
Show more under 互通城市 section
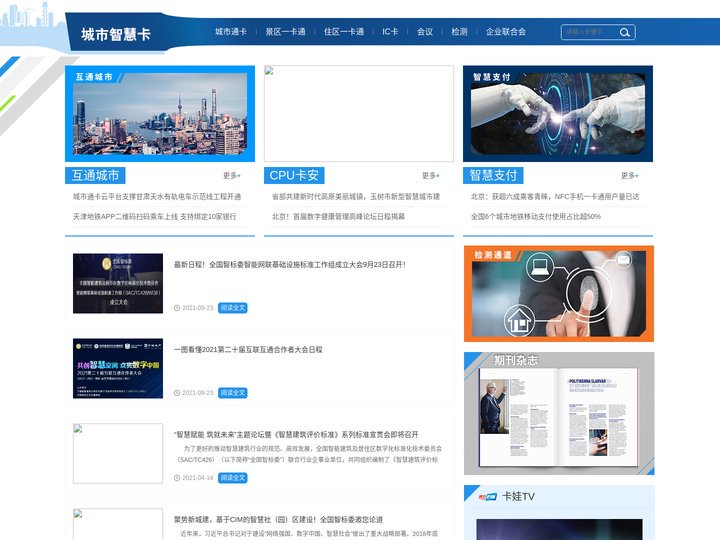pyautogui.click(x=231, y=175)
